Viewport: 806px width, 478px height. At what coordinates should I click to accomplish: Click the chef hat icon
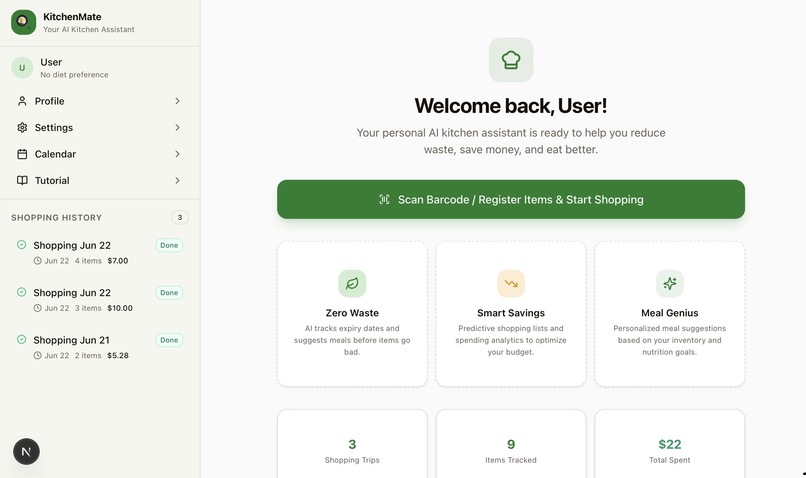click(x=511, y=60)
